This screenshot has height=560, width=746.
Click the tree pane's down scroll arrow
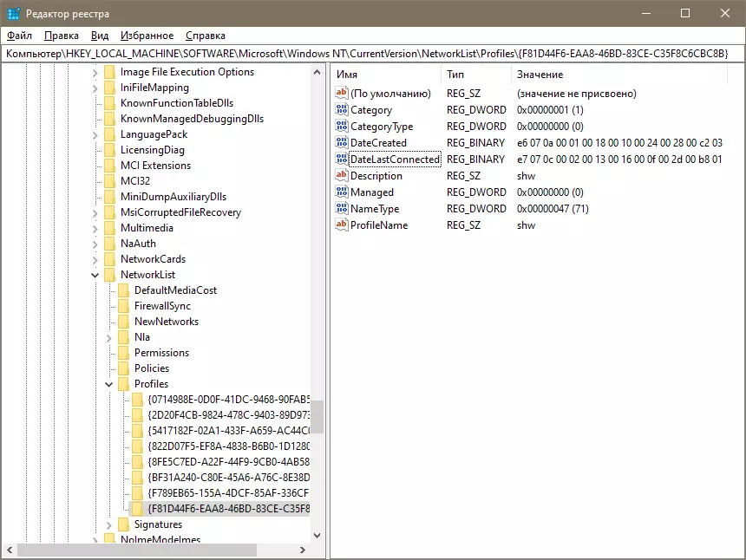coord(317,535)
